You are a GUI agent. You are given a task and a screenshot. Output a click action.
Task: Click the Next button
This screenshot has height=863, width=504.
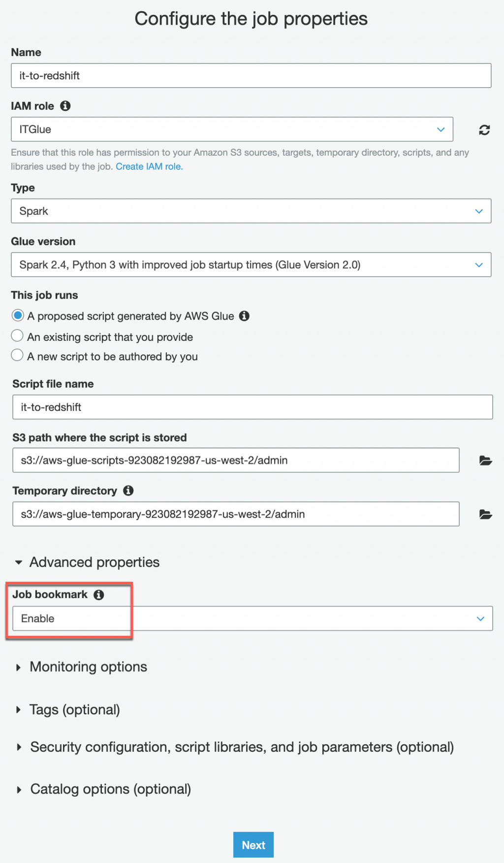pyautogui.click(x=253, y=845)
